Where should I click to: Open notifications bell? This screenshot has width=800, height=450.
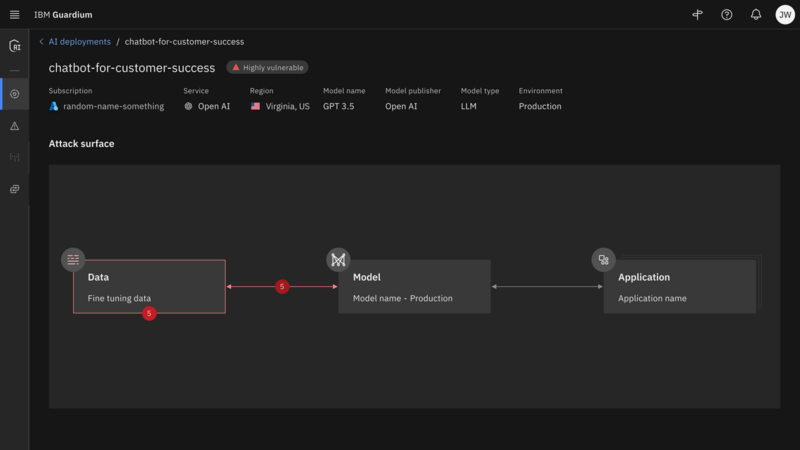[756, 15]
